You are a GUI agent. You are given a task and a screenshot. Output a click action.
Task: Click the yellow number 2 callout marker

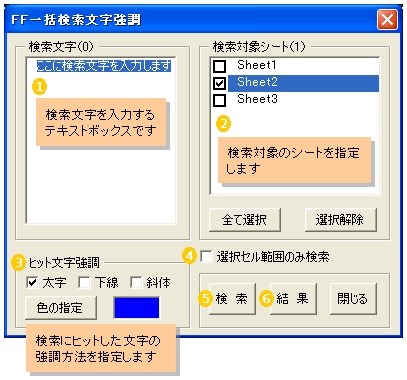click(224, 124)
